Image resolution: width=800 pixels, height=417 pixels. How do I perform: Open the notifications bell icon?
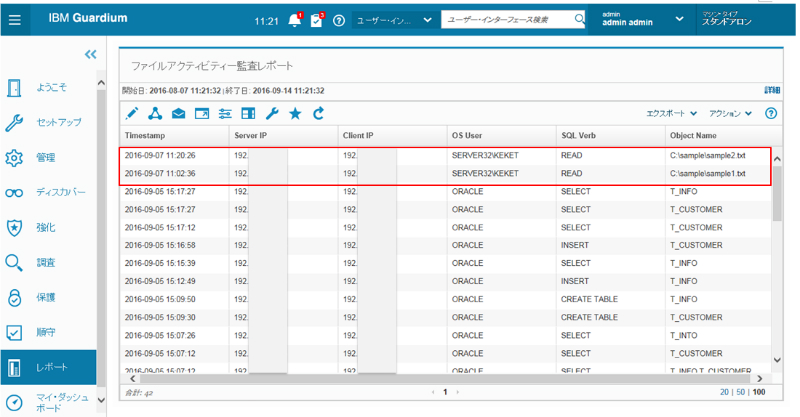[x=293, y=20]
